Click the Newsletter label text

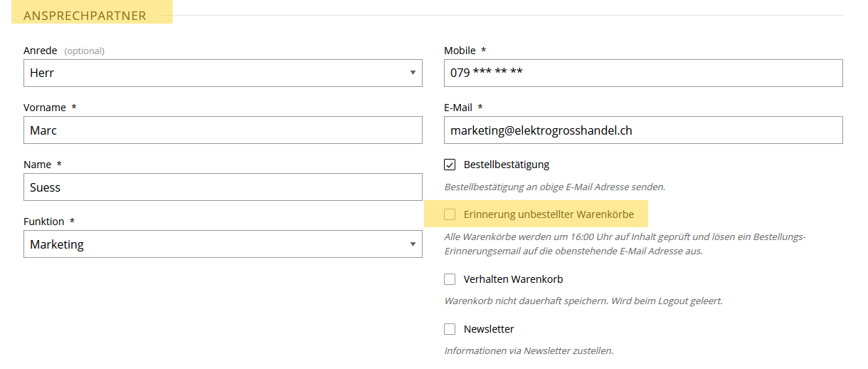488,329
